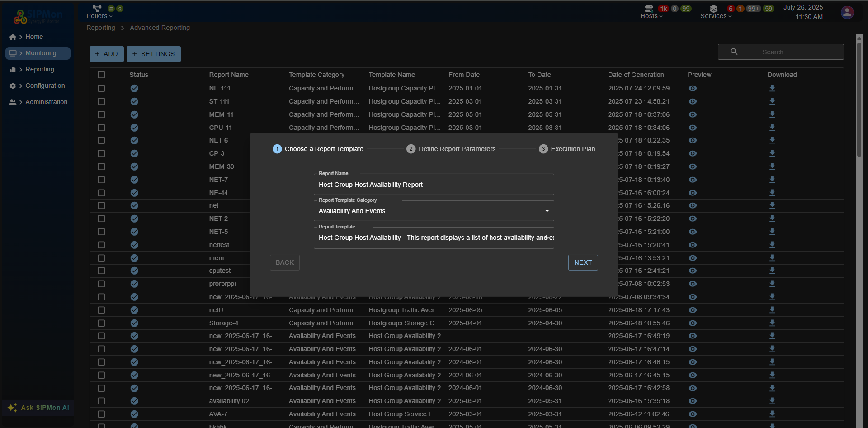
Task: Expand the Hosts dropdown chevron
Action: pyautogui.click(x=661, y=16)
